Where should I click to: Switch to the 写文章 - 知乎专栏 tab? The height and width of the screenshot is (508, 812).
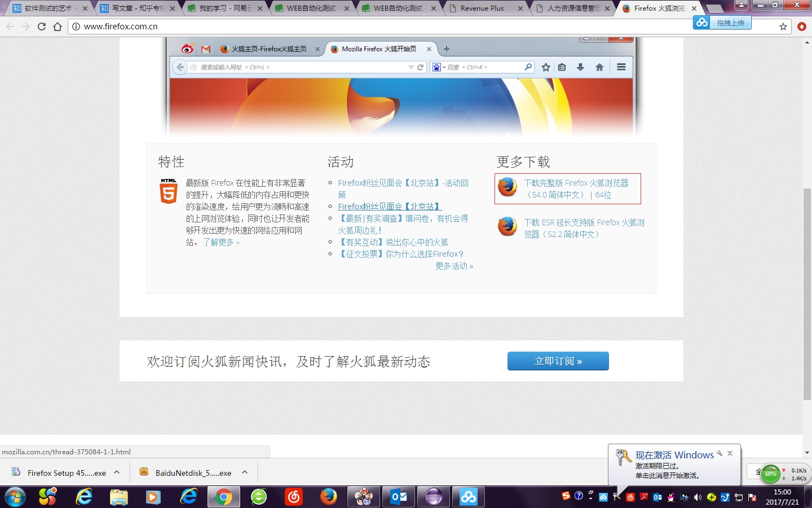coord(135,8)
